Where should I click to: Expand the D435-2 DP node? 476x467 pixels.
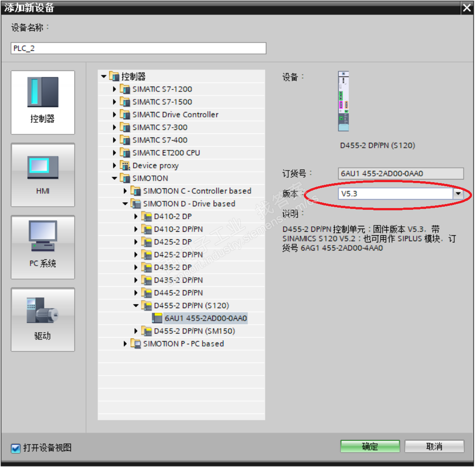(136, 267)
